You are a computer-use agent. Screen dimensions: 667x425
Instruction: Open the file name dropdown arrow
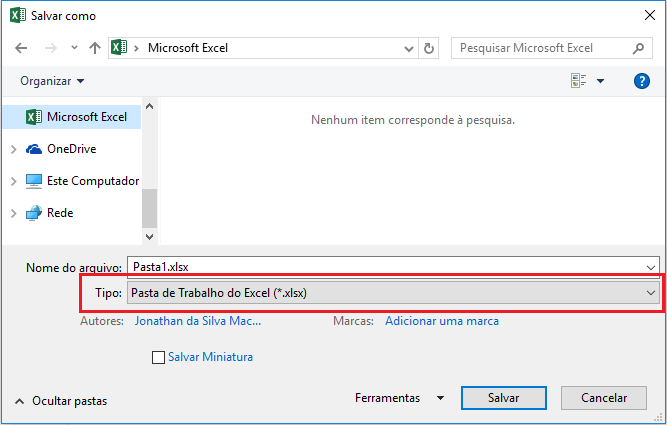pyautogui.click(x=651, y=268)
